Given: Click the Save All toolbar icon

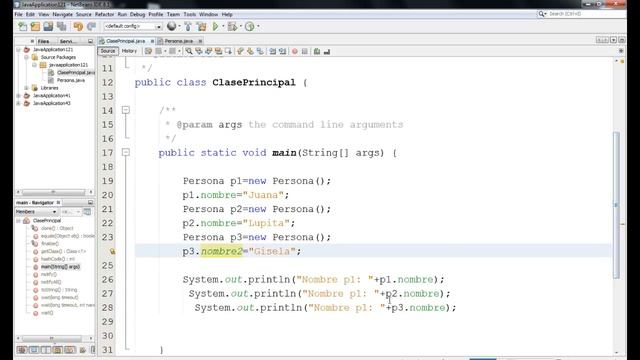Looking at the screenshot, I should pyautogui.click(x=62, y=27).
